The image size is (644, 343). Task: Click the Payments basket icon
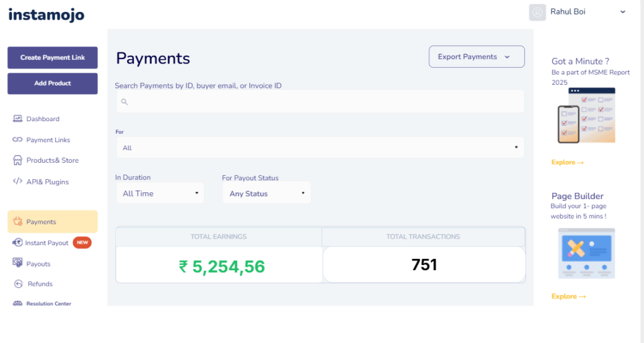(x=18, y=221)
